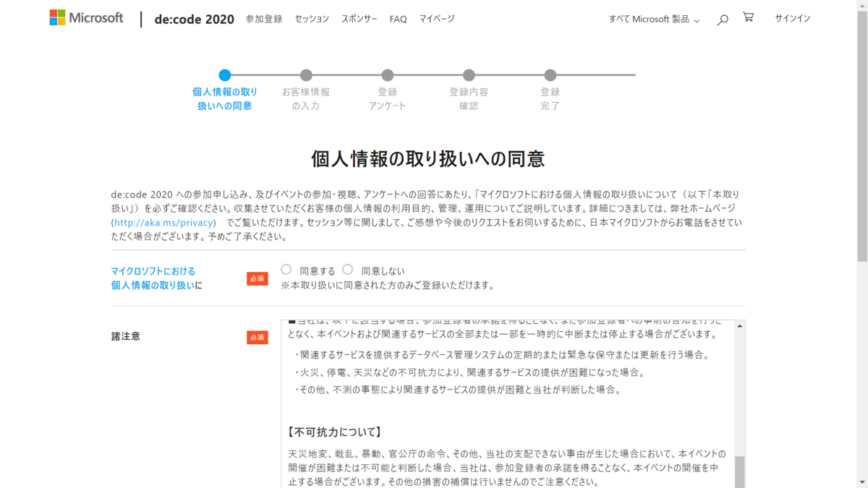868x488 pixels.
Task: Click the line starting ・その他、不測の事態
Action: 457,390
